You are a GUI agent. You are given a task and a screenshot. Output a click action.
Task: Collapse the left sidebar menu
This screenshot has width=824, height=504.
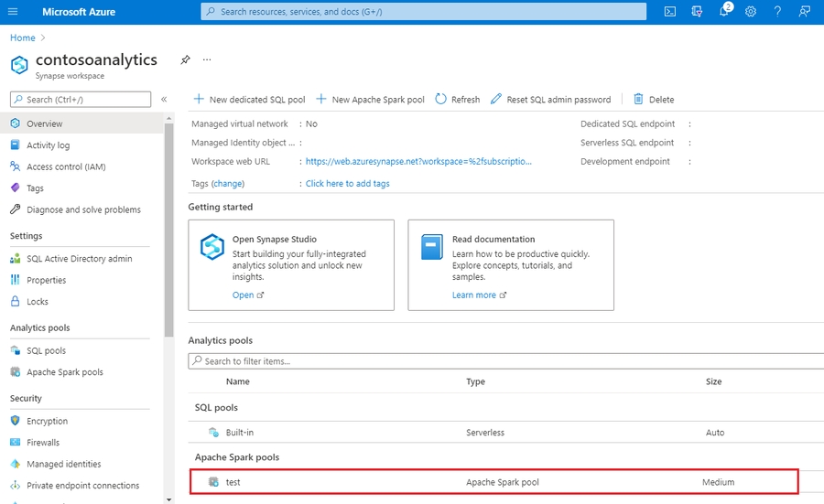[164, 99]
